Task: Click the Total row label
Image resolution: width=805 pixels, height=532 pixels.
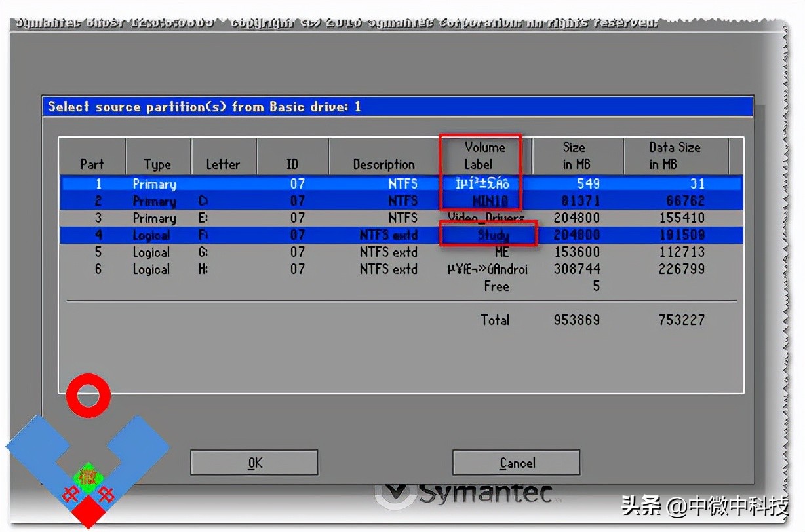Action: [495, 320]
